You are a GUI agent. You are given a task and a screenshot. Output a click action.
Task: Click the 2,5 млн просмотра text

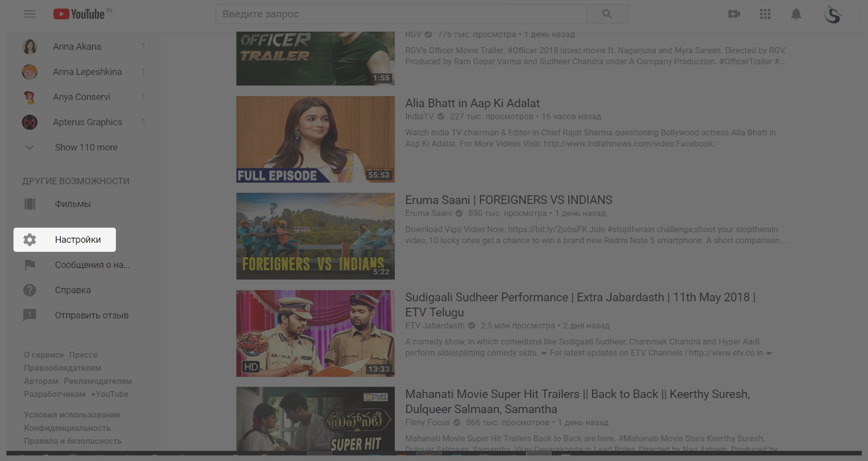[518, 326]
